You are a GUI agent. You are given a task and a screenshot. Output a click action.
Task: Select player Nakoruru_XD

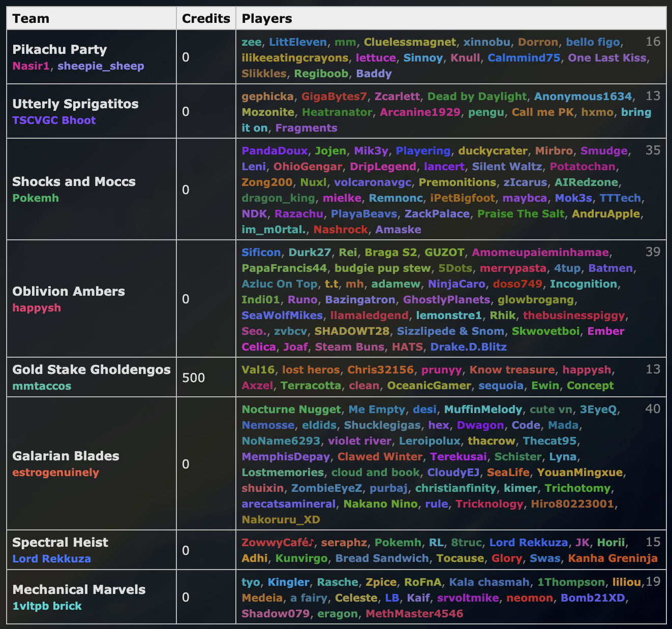(281, 520)
